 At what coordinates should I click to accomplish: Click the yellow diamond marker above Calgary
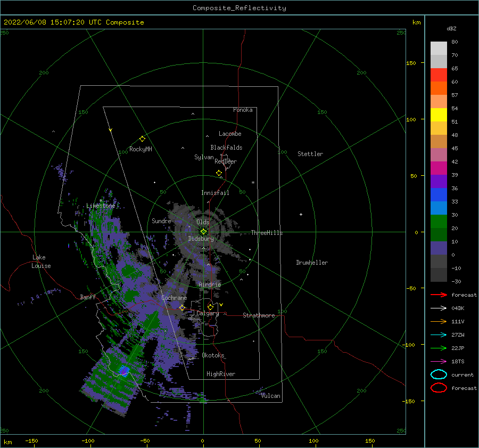[x=210, y=307]
